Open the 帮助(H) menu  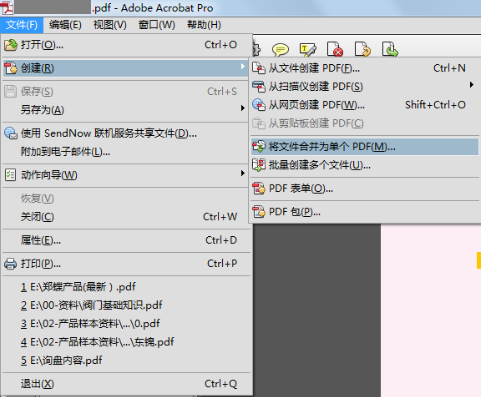pos(204,25)
